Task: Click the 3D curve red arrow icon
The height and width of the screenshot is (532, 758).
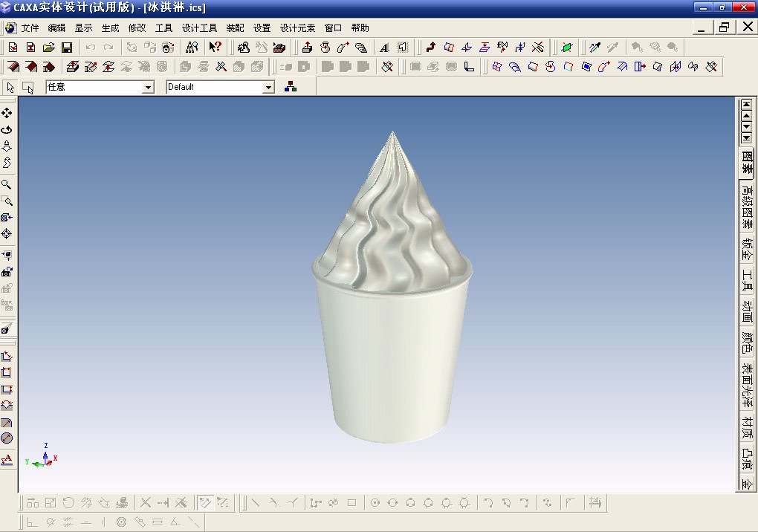Action: point(430,48)
